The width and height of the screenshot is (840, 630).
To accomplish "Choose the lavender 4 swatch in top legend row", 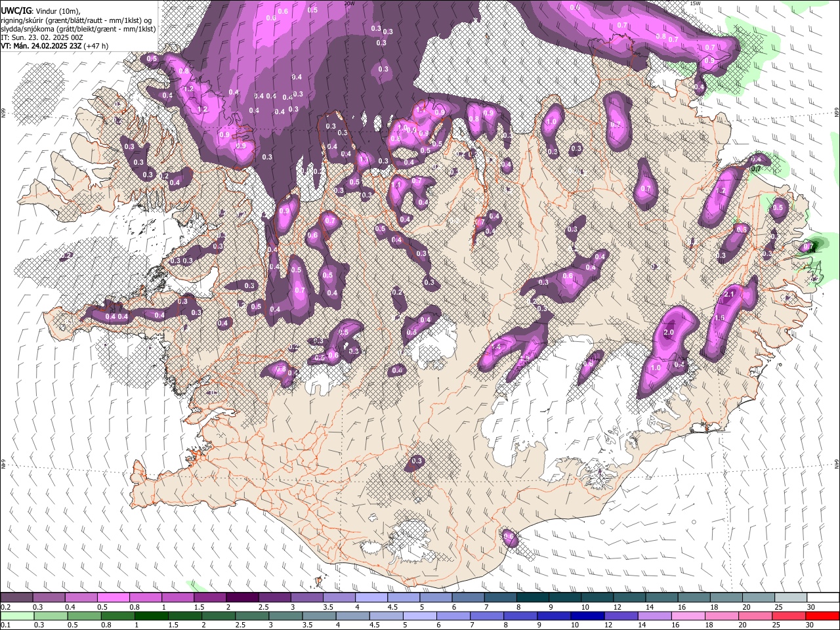I will pyautogui.click(x=371, y=598).
